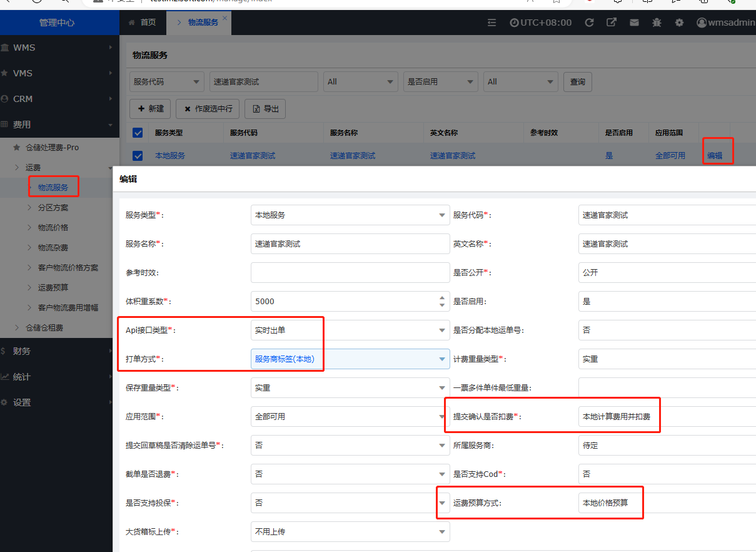Open the 服务类型 dropdown in edit form
Viewport: 756px width, 552px height.
pyautogui.click(x=350, y=215)
